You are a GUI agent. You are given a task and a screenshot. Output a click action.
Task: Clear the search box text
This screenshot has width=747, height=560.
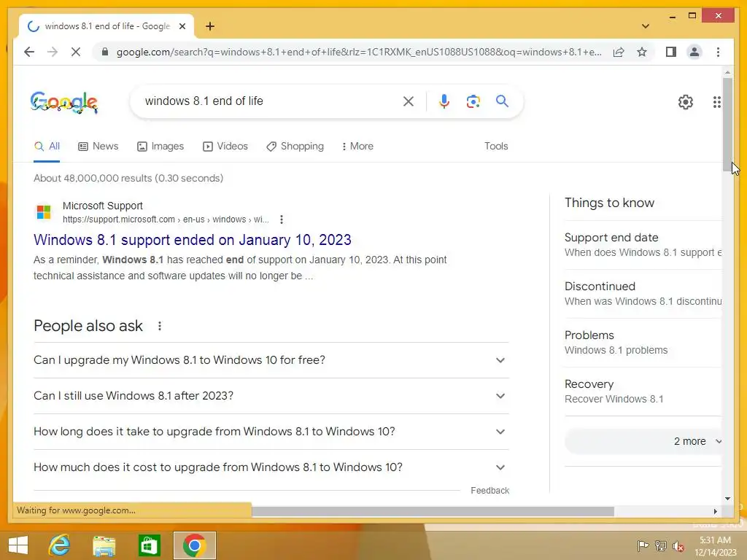(409, 101)
